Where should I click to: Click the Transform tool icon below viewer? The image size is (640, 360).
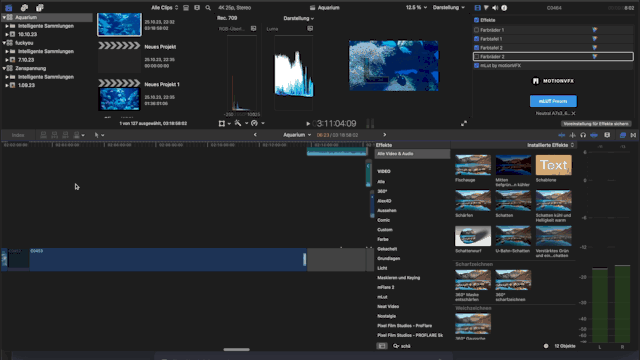pos(222,123)
